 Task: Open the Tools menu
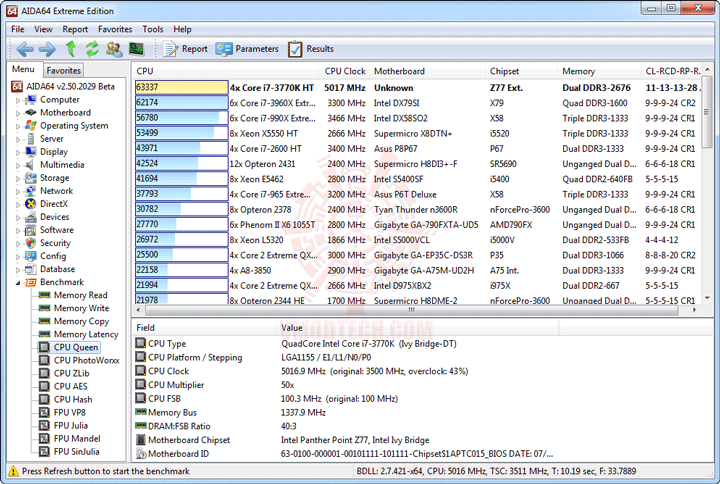(x=153, y=29)
